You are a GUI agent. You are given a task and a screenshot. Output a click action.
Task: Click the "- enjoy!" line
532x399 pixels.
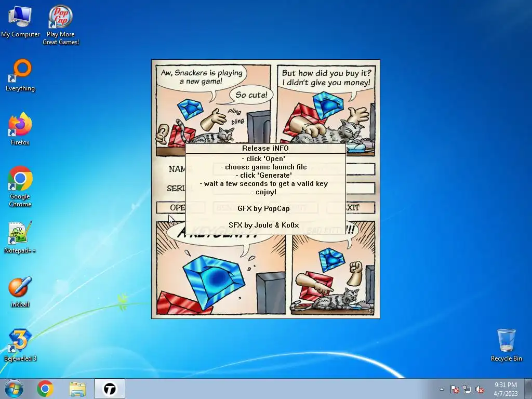click(263, 192)
